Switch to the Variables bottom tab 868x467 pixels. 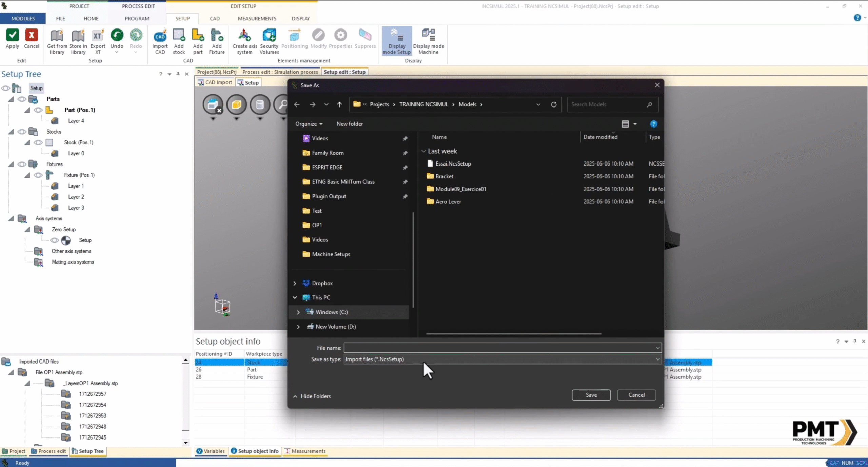pos(211,451)
